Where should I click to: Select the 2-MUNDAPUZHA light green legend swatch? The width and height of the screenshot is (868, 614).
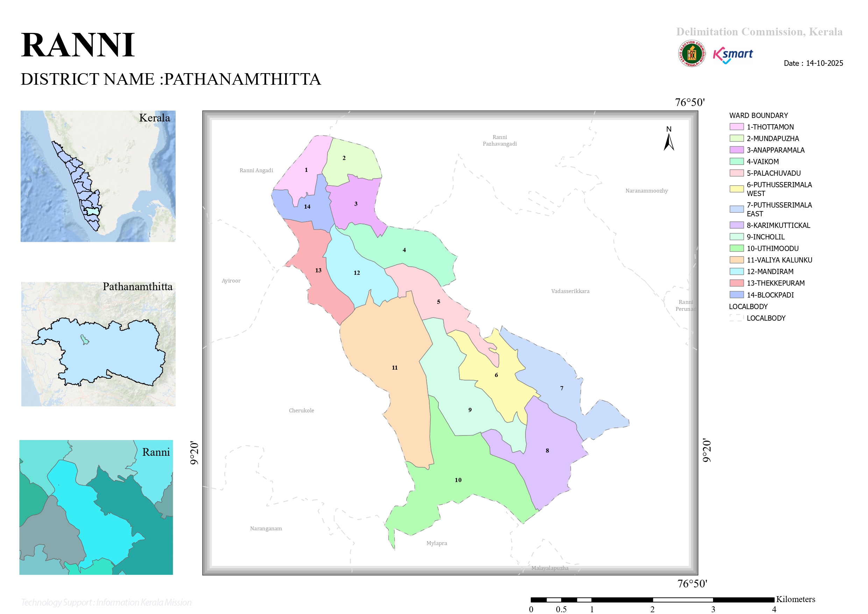[x=736, y=138]
